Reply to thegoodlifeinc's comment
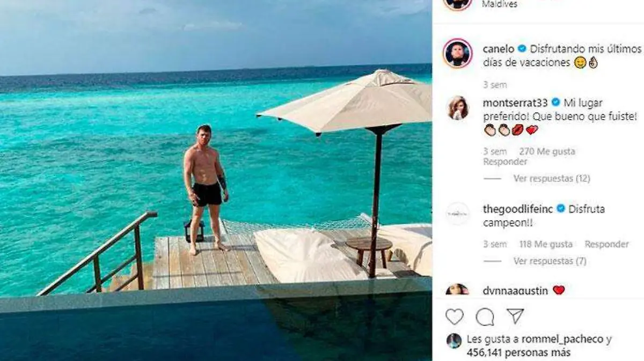Screen dimensions: 644x361 coord(606,244)
